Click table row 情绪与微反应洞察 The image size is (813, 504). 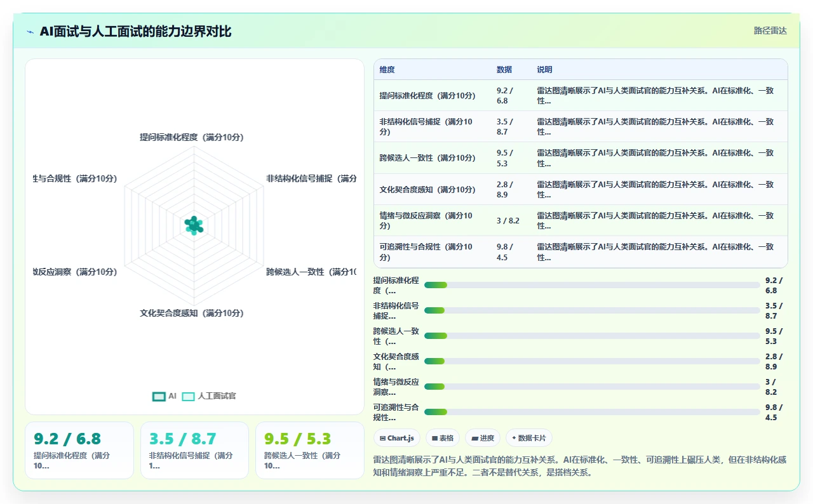pos(581,220)
